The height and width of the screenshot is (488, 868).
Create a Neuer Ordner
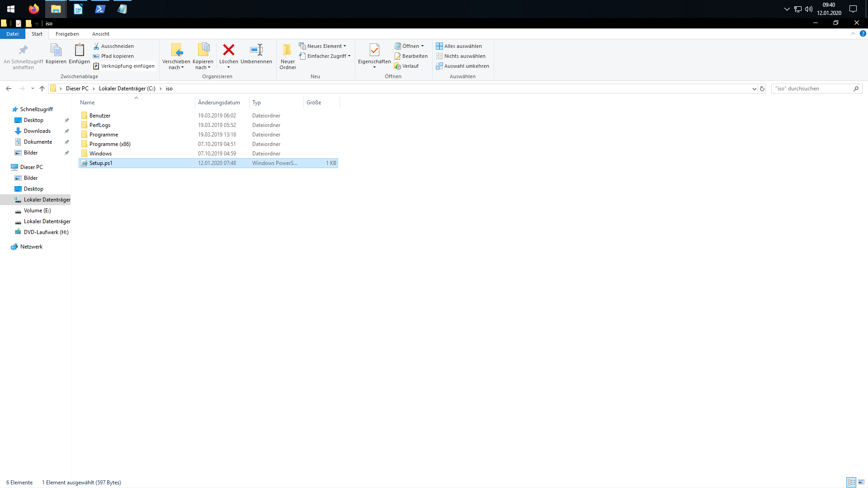288,56
